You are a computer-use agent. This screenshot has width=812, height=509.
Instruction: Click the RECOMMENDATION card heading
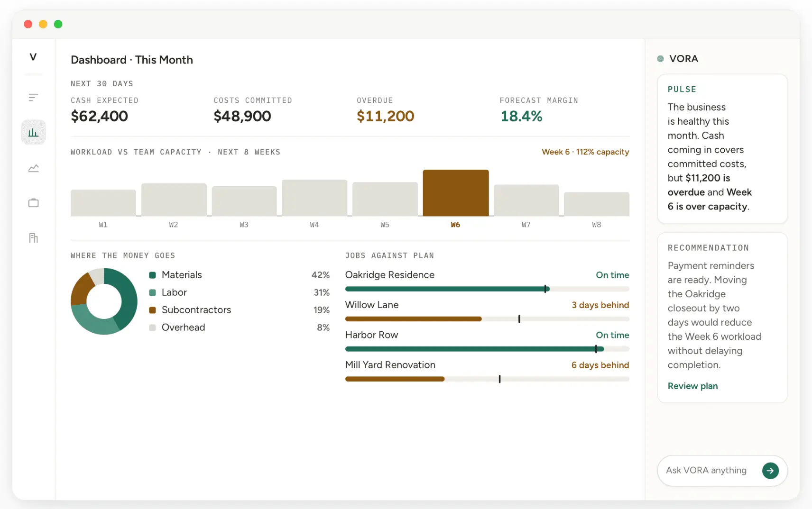(x=708, y=248)
